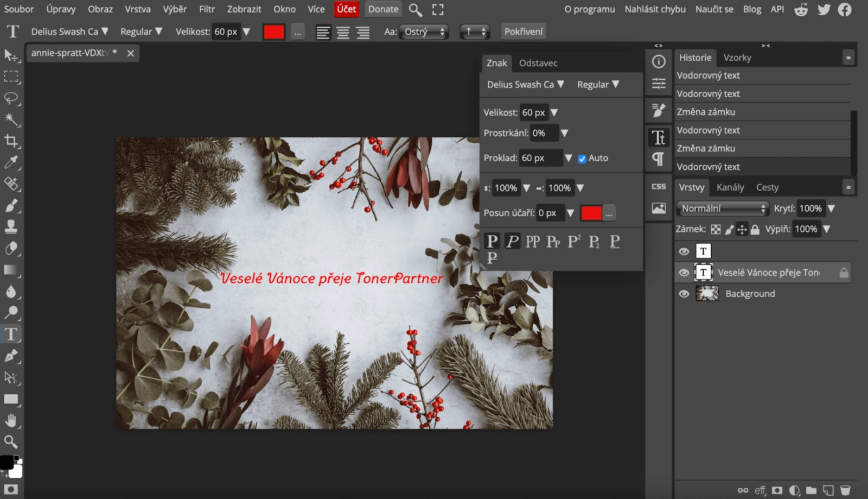The image size is (868, 499).
Task: Align text to the center
Action: point(343,33)
